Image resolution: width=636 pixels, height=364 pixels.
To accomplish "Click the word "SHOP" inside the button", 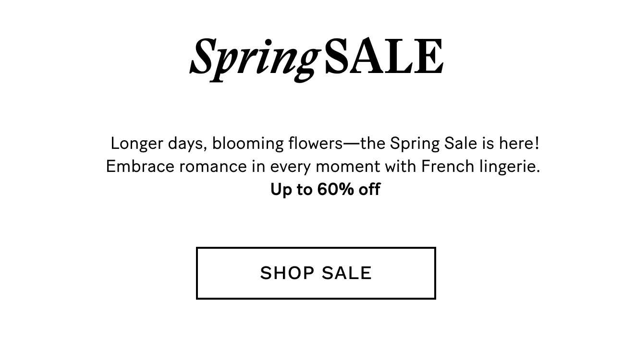I will 287,273.
